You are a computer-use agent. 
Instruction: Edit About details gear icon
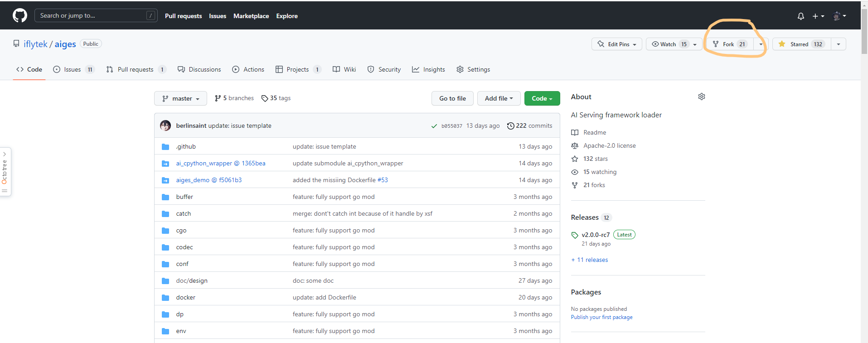pos(702,97)
